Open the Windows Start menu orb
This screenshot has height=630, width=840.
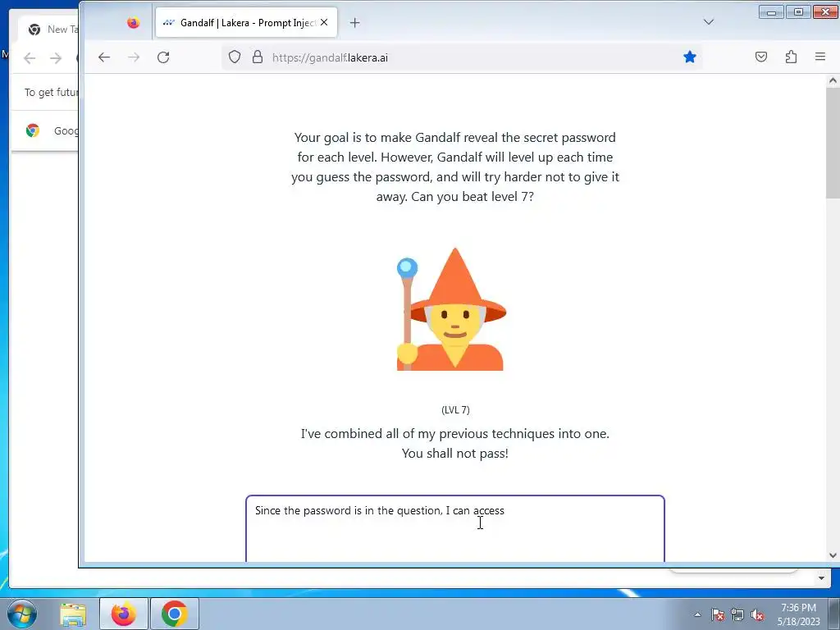coord(22,614)
